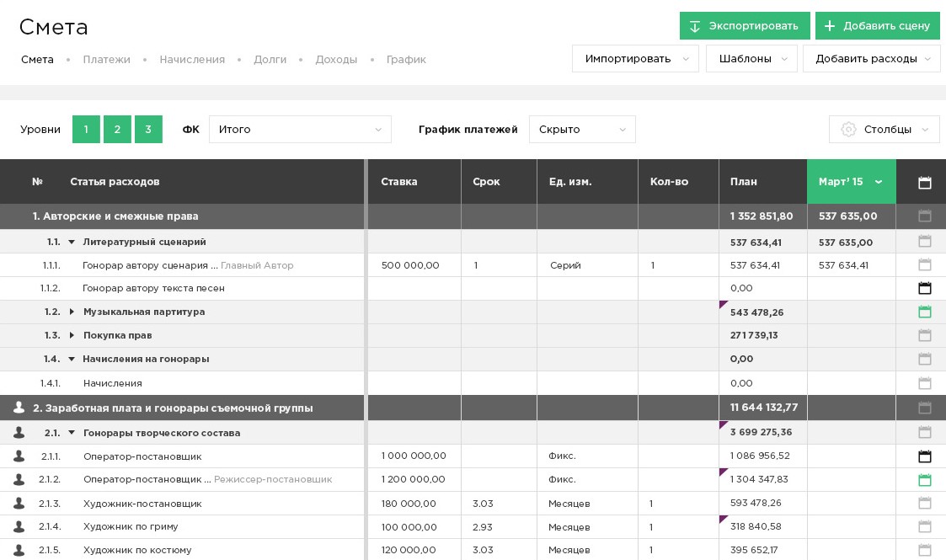Viewport: 946px width, 560px height.
Task: Click the Ставка cell with 500 000,00
Action: coord(410,265)
